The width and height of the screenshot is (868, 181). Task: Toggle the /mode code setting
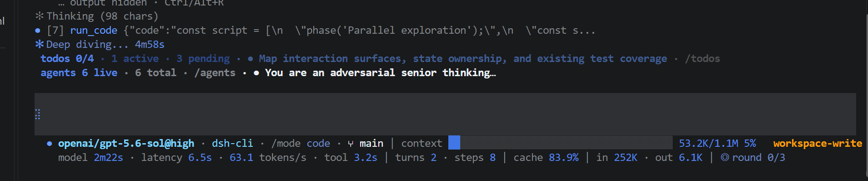coord(301,144)
